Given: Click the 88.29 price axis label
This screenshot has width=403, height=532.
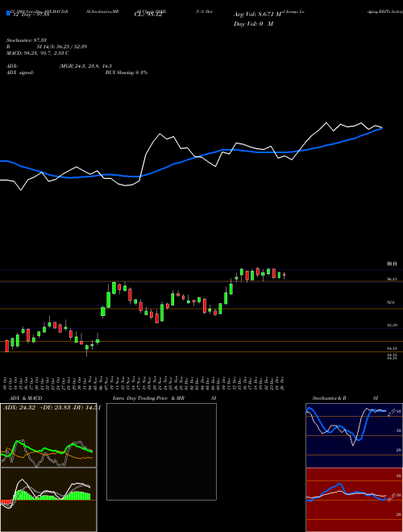Looking at the screenshot, I should tap(392, 325).
